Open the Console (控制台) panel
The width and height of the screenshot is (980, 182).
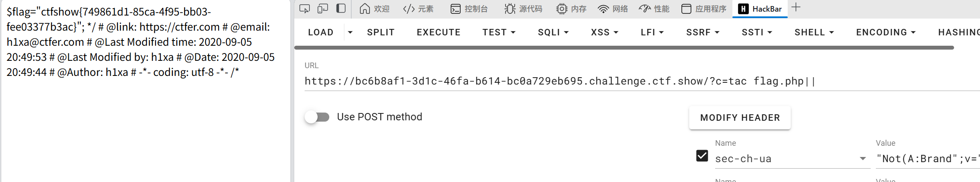[469, 9]
